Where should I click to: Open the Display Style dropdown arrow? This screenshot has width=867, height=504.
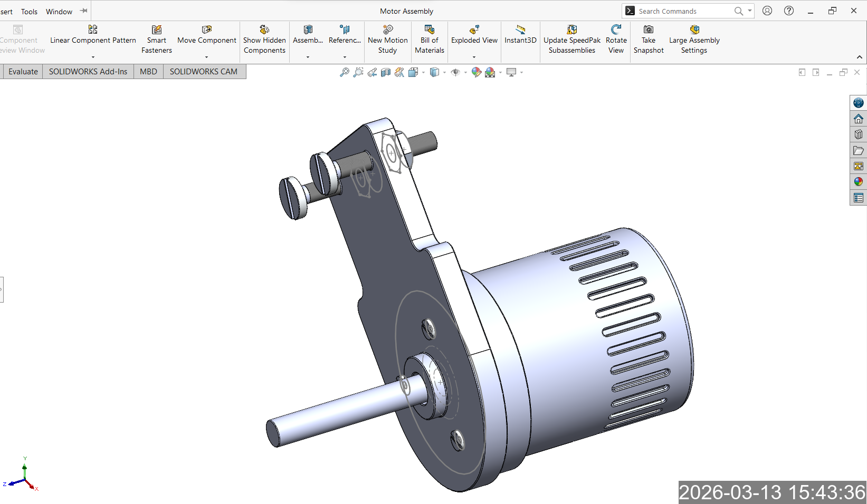444,73
